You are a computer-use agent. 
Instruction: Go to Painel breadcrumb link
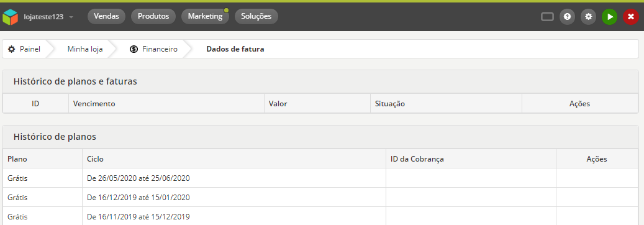[30, 49]
